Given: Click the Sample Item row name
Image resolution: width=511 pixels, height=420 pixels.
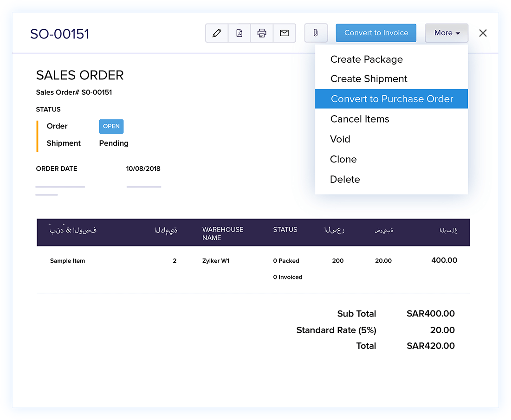Looking at the screenshot, I should (x=67, y=261).
